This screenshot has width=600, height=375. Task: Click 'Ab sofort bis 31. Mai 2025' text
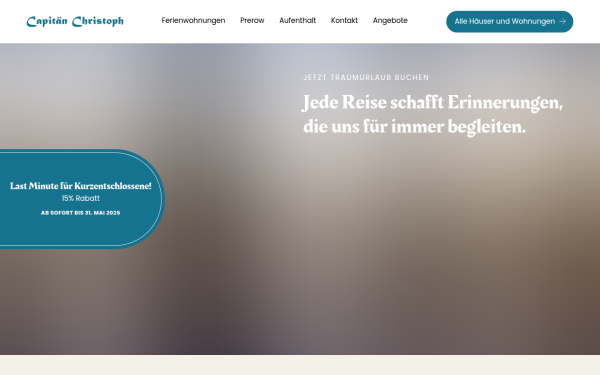(81, 213)
